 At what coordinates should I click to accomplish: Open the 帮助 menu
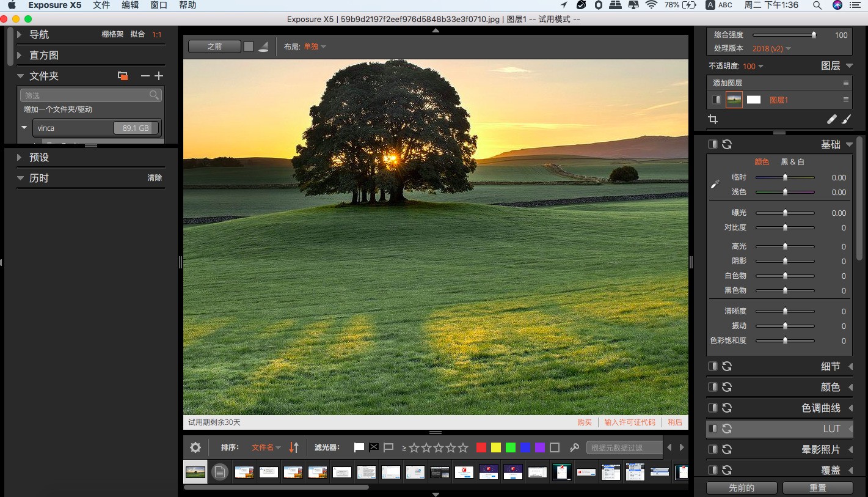pos(188,5)
